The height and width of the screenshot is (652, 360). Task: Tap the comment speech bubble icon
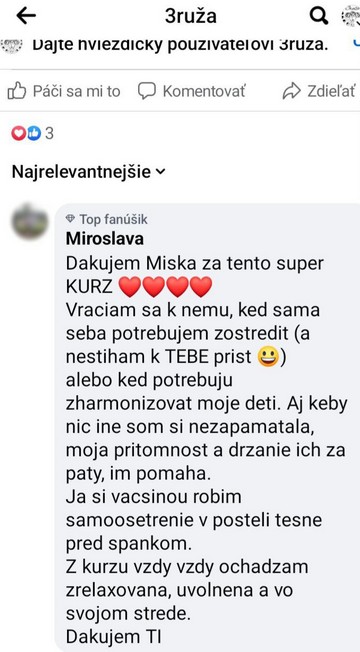pyautogui.click(x=147, y=91)
